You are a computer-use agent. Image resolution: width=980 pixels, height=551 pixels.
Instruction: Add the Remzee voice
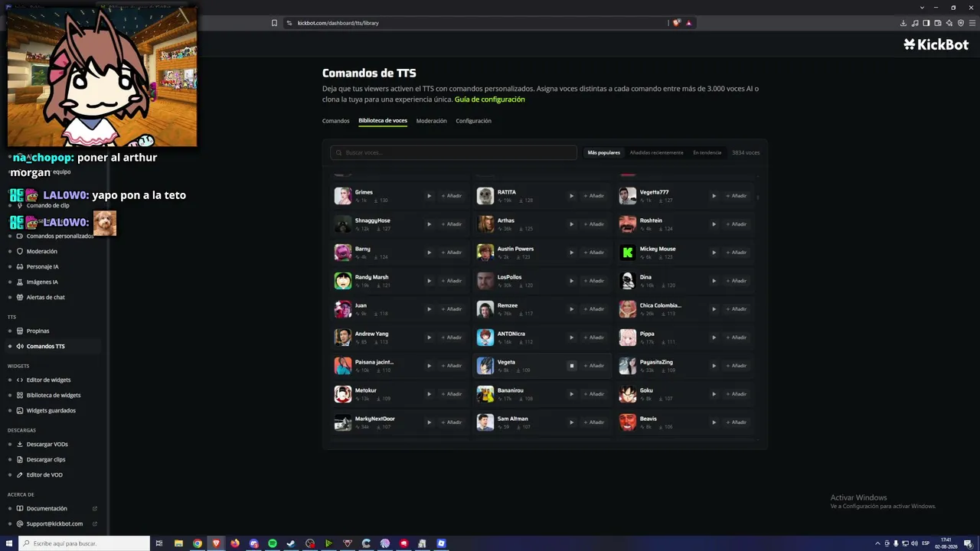click(x=594, y=309)
